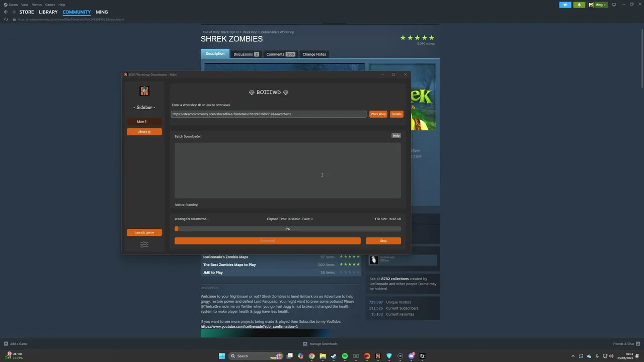Open File Explorer from the taskbar
Viewport: 644px width, 362px height.
tap(323, 356)
